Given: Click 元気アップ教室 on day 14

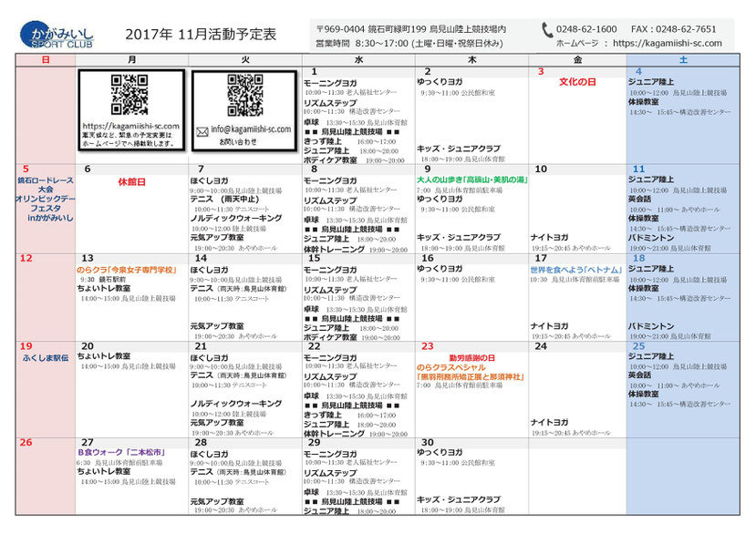Looking at the screenshot, I should click(x=217, y=326).
